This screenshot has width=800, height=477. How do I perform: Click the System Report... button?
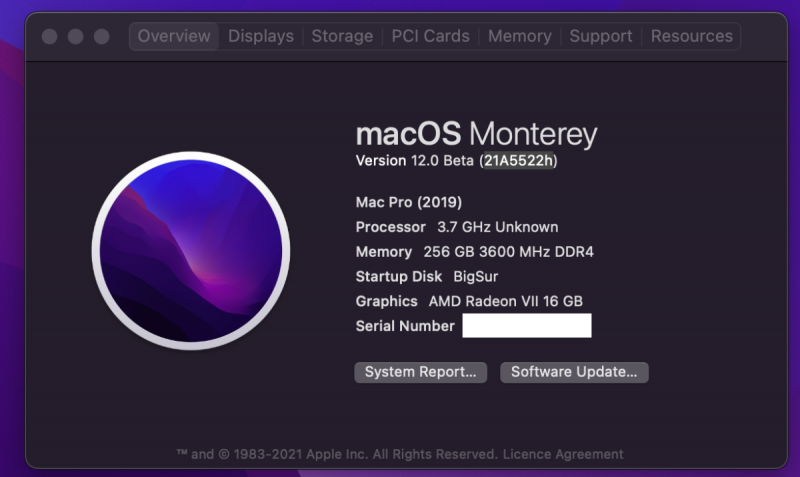[420, 372]
